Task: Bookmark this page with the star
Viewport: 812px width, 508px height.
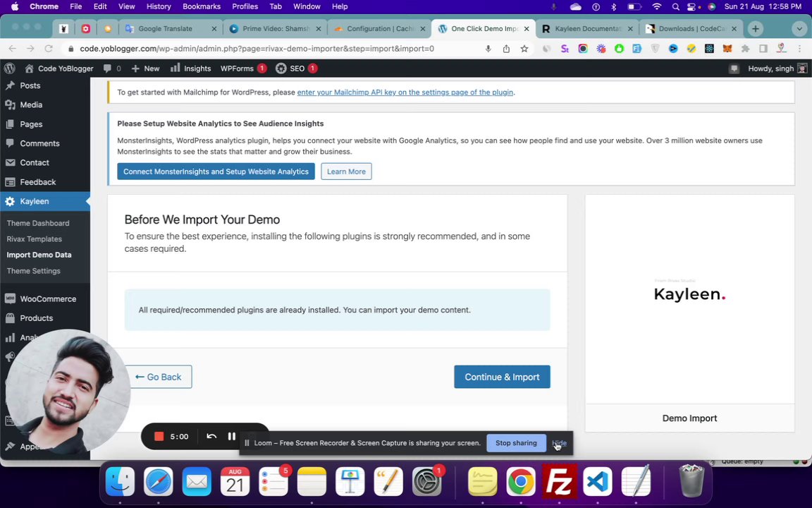Action: point(524,49)
